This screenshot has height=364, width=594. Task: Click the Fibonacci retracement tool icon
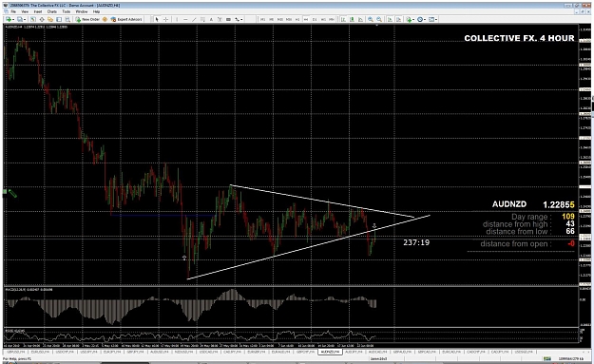(x=228, y=19)
